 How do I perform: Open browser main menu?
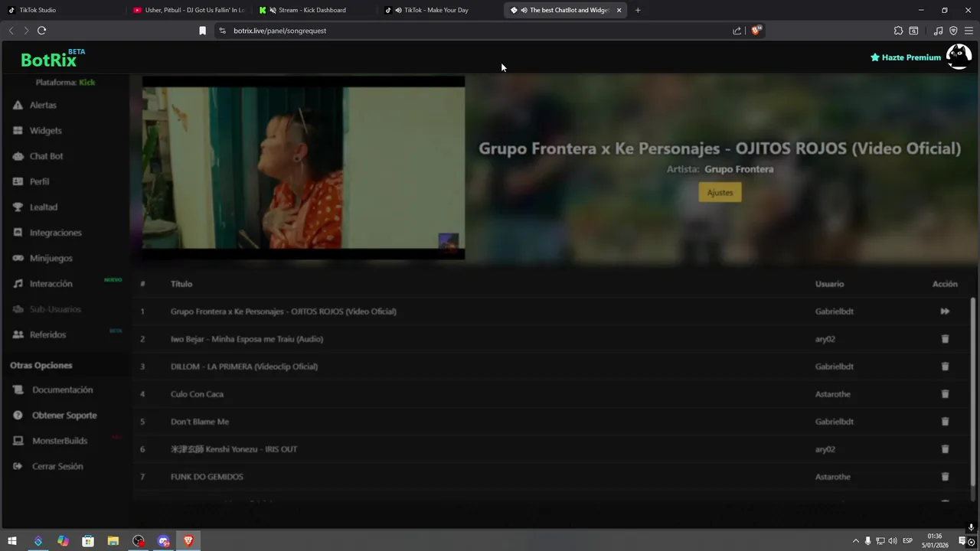pyautogui.click(x=969, y=31)
